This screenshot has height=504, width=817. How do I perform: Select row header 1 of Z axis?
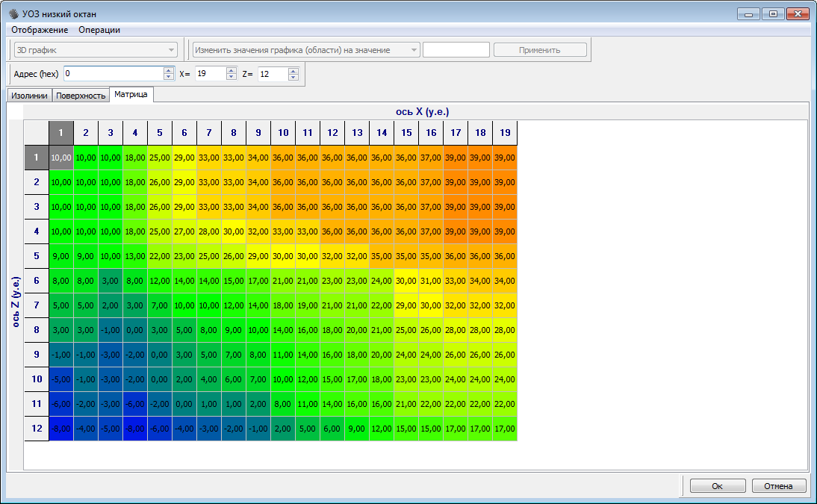coord(37,158)
